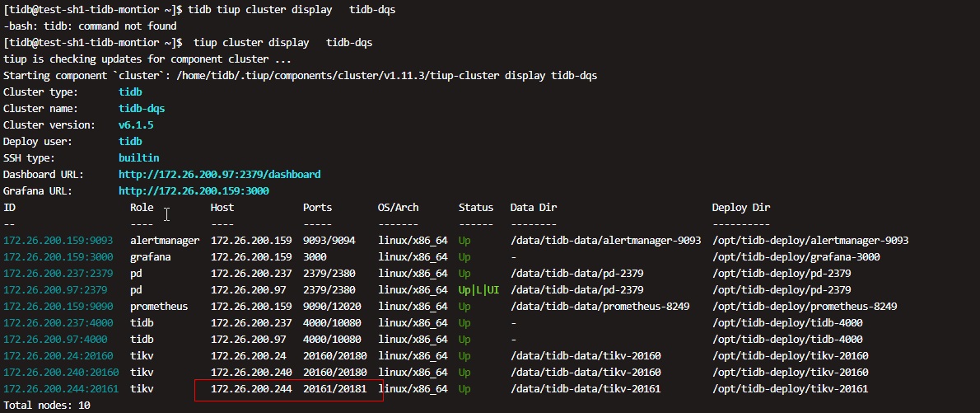
Task: Click deploy dir /opt/tidb-deploy/alertmanager-9093
Action: pos(810,240)
